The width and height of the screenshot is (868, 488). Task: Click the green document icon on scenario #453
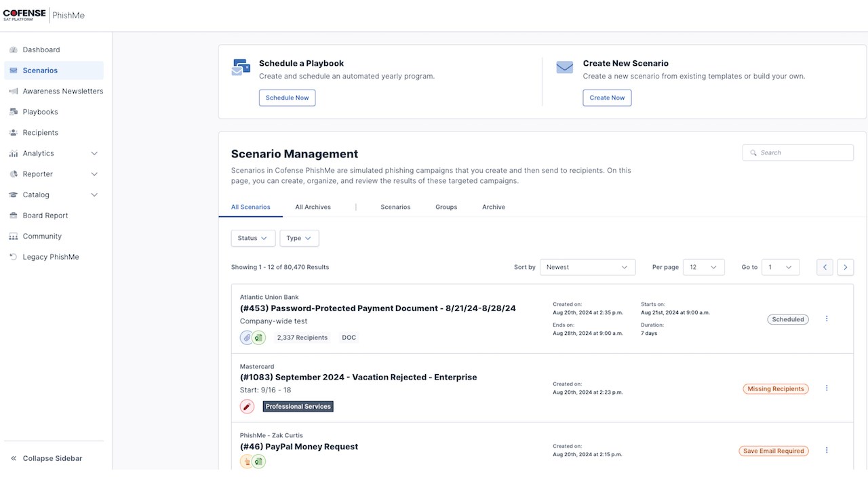click(258, 338)
